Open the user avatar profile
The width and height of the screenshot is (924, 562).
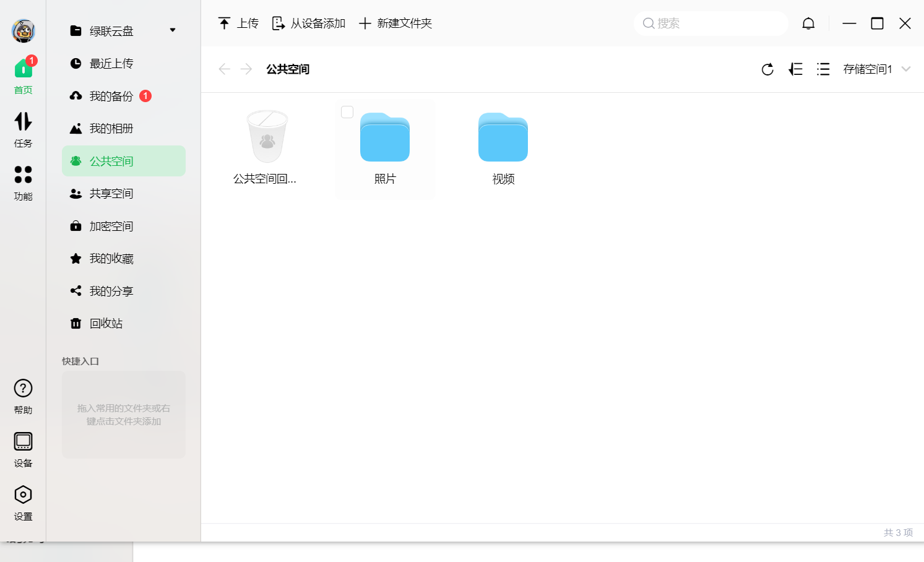(x=24, y=30)
